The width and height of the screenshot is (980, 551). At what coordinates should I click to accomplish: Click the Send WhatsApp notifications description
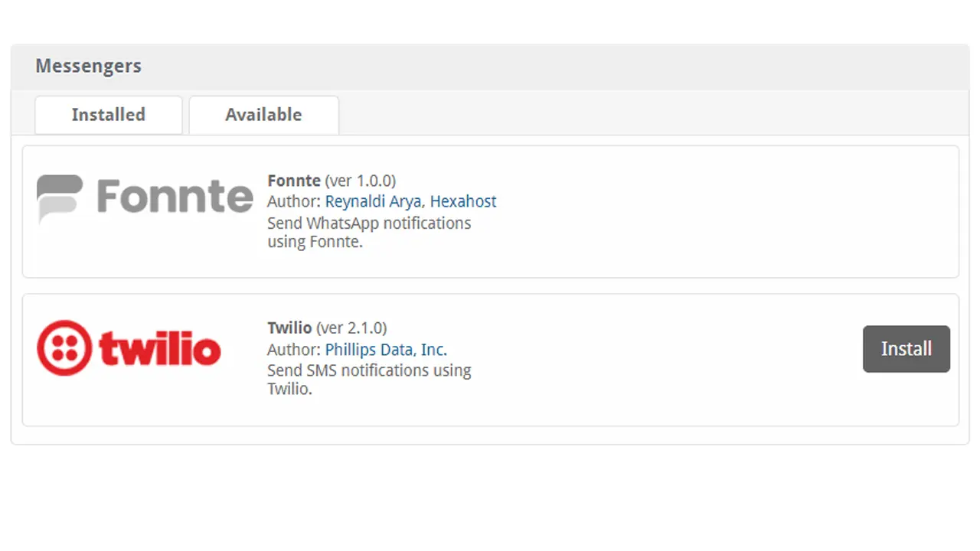(x=369, y=233)
